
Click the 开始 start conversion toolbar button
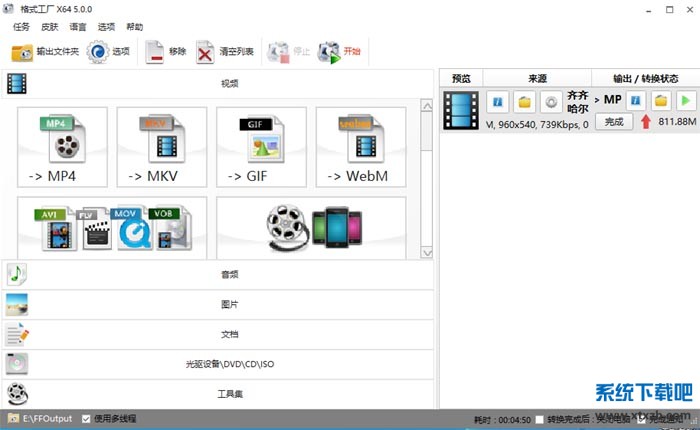(339, 52)
